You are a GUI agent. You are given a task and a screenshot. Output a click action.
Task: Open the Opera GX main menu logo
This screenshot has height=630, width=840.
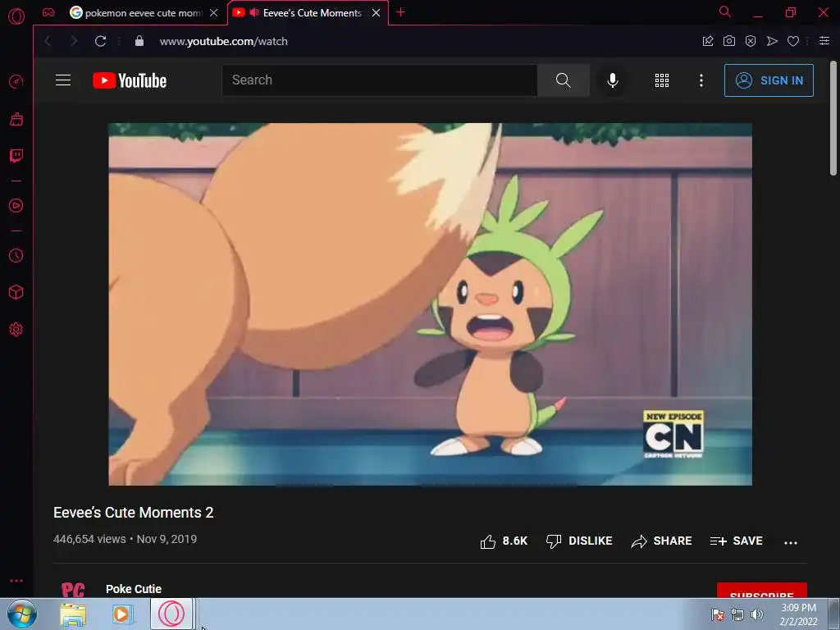pos(16,16)
